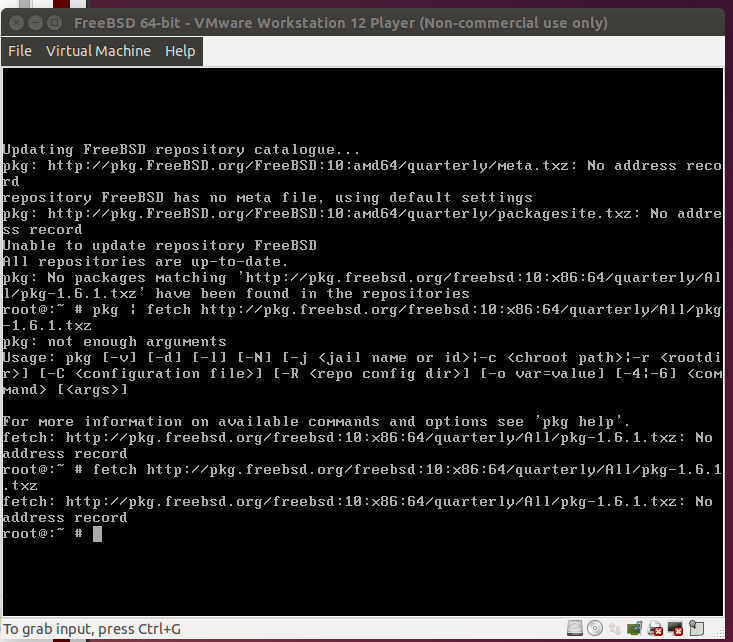The width and height of the screenshot is (733, 642).
Task: Click the disconnected display status icon
Action: (675, 628)
